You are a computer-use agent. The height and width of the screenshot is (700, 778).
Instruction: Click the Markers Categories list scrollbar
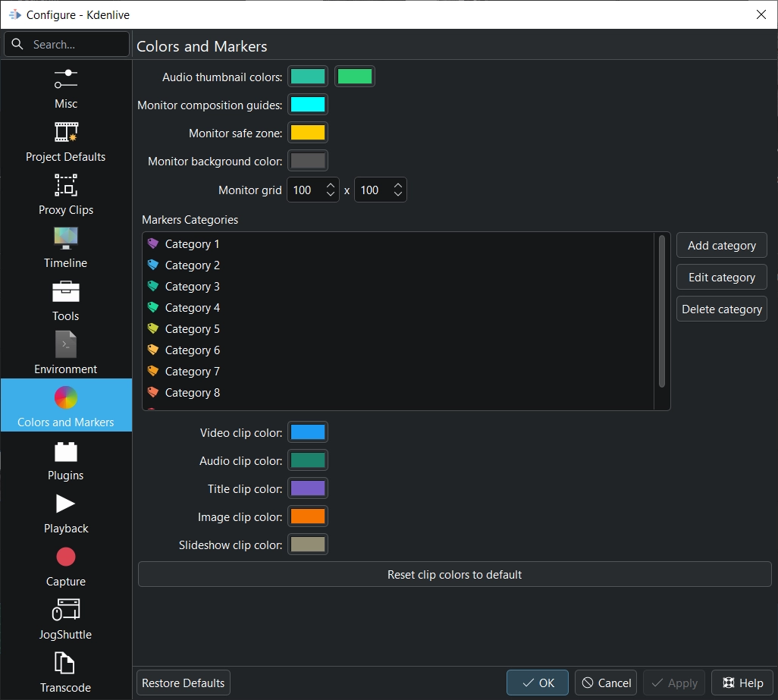click(661, 311)
